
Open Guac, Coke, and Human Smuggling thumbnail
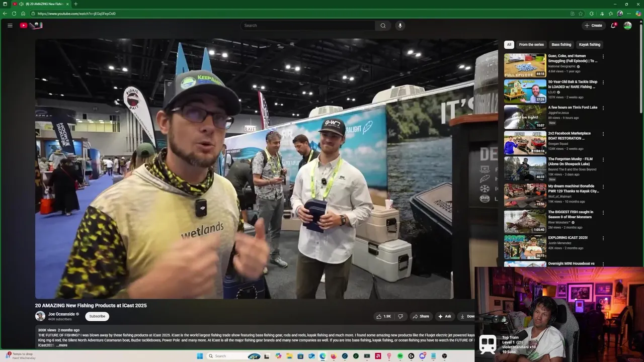coord(525,65)
